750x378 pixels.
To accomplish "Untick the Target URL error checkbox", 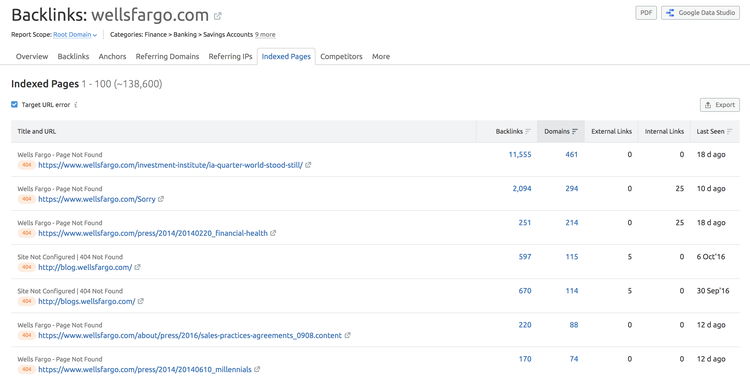I will point(14,104).
